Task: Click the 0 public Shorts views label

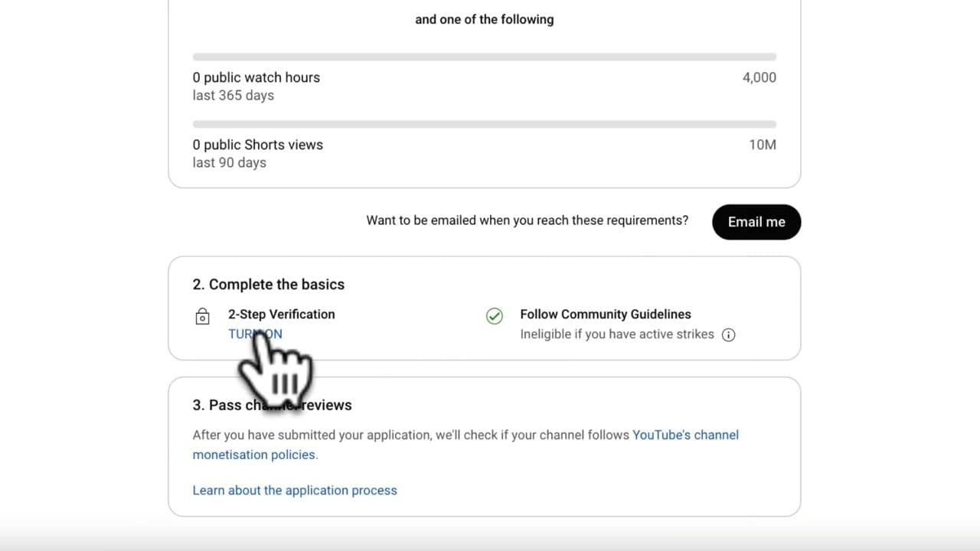Action: 258,145
